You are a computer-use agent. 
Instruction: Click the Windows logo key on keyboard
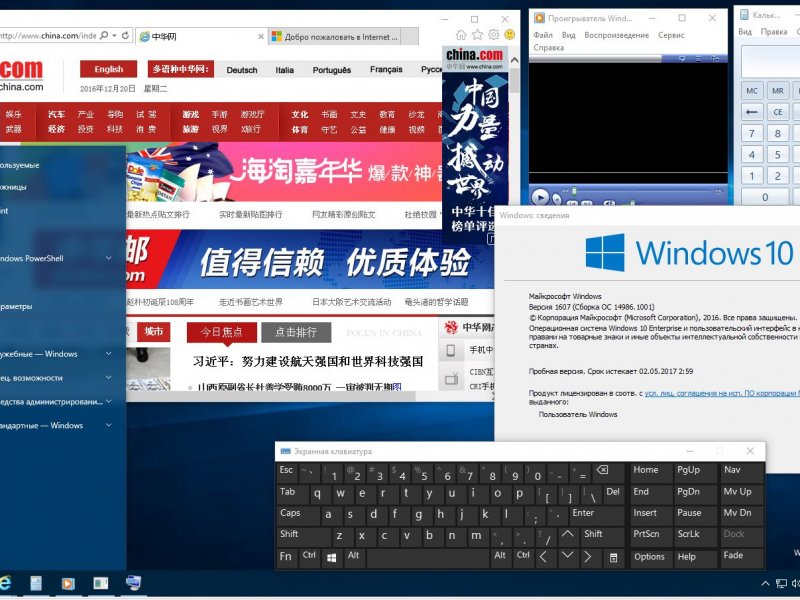pos(332,558)
